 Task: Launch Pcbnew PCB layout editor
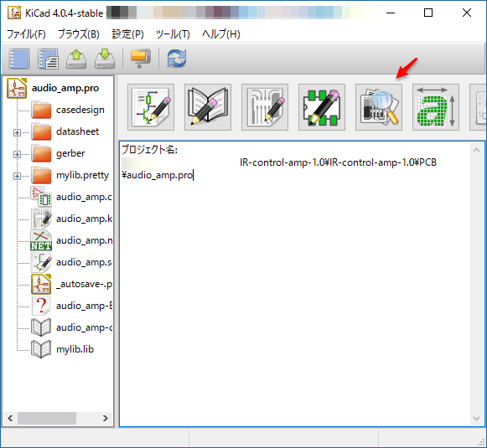[265, 107]
